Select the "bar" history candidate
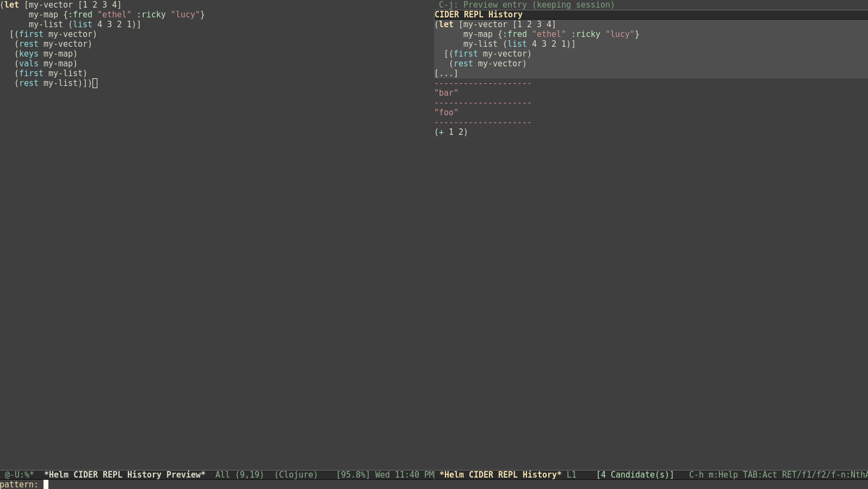This screenshot has height=489, width=868. [446, 93]
